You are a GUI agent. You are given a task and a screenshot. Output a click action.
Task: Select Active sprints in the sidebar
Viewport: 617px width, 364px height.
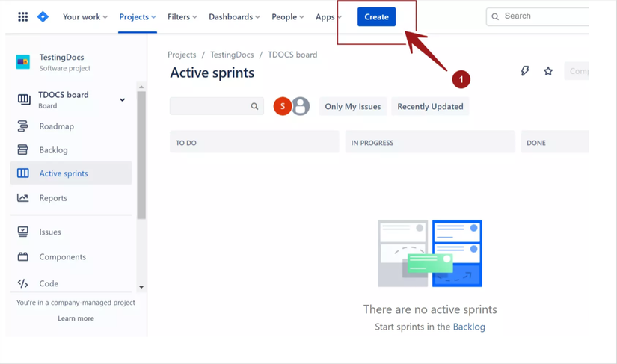coord(71,173)
